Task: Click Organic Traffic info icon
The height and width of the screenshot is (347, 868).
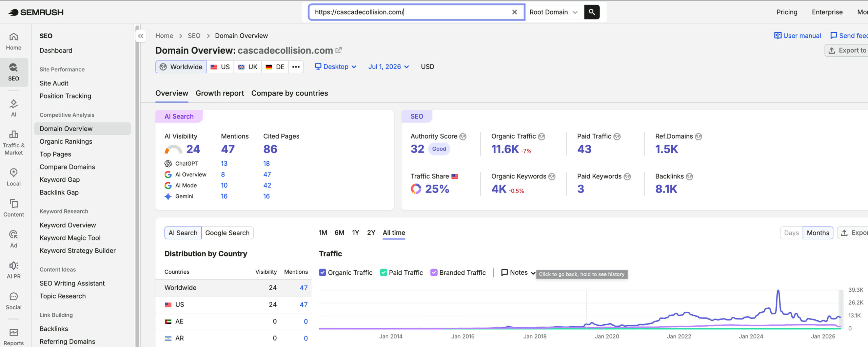Action: pos(541,136)
